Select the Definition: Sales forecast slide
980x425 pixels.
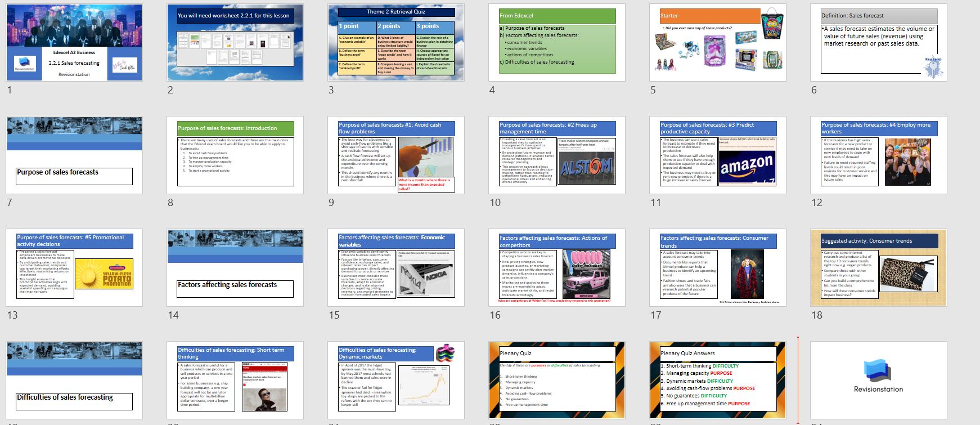point(879,43)
